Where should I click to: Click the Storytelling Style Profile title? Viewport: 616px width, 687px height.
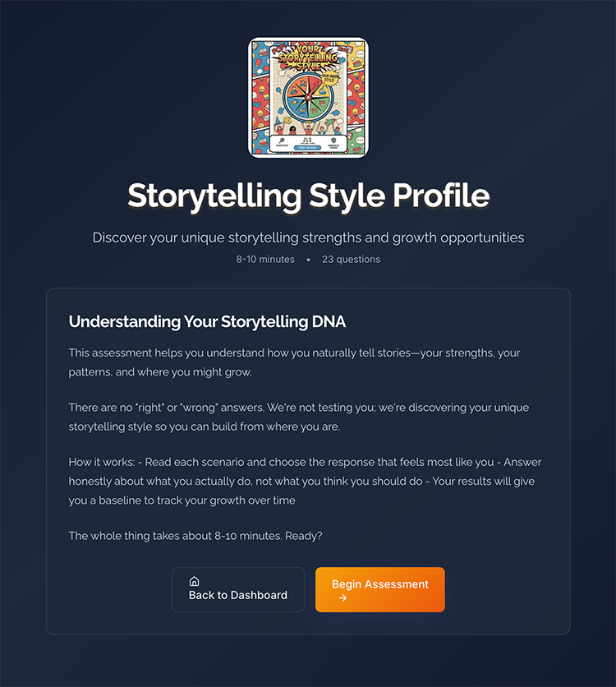click(308, 196)
